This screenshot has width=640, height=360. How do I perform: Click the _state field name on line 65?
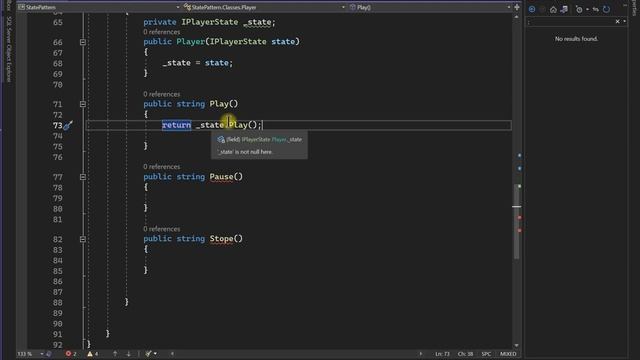point(257,22)
